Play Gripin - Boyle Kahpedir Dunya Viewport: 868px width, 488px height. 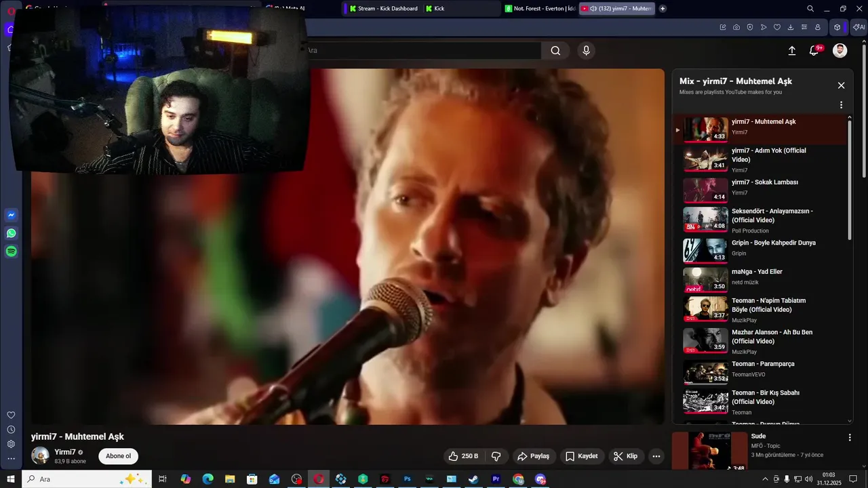(x=760, y=250)
